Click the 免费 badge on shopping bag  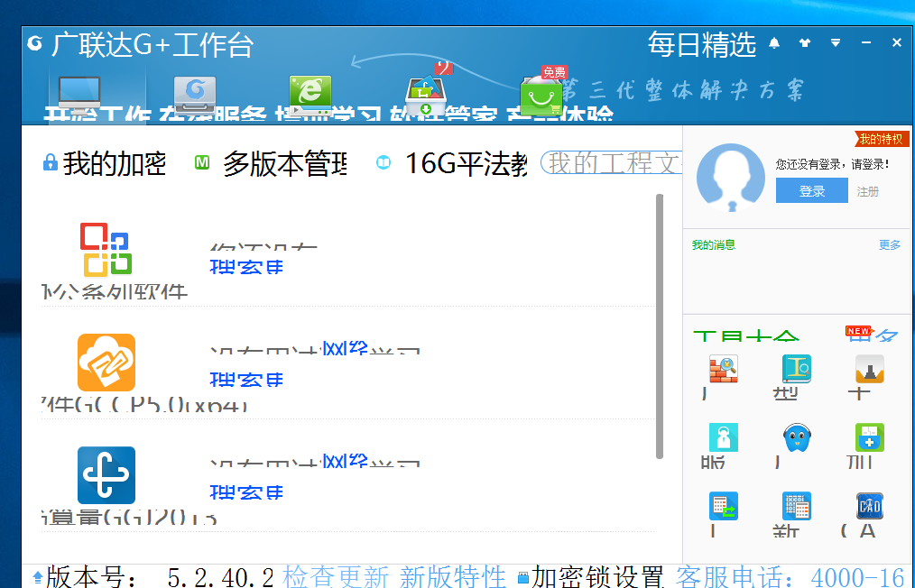(x=554, y=72)
